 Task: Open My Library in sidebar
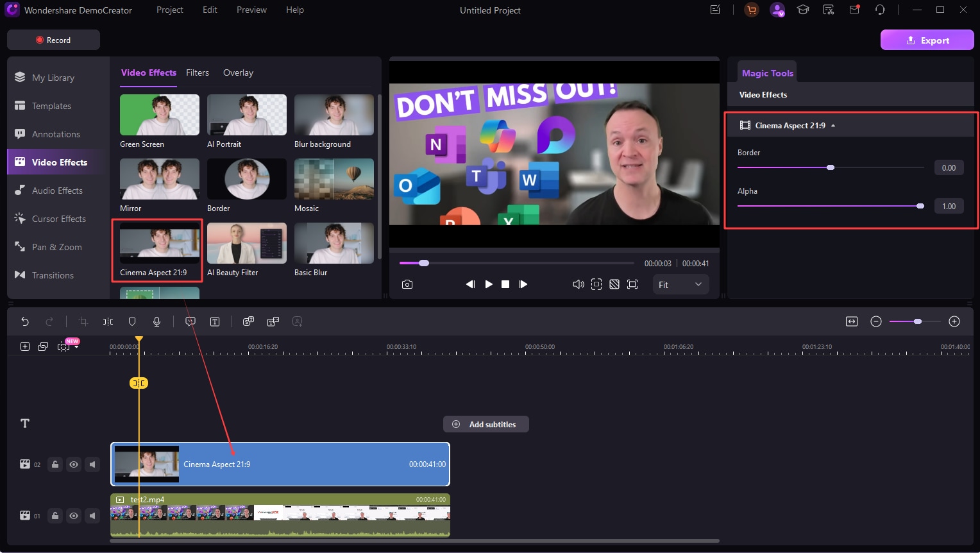tap(53, 78)
